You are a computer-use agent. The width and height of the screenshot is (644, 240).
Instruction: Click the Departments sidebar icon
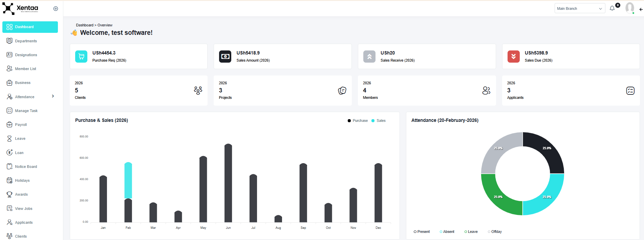point(9,41)
